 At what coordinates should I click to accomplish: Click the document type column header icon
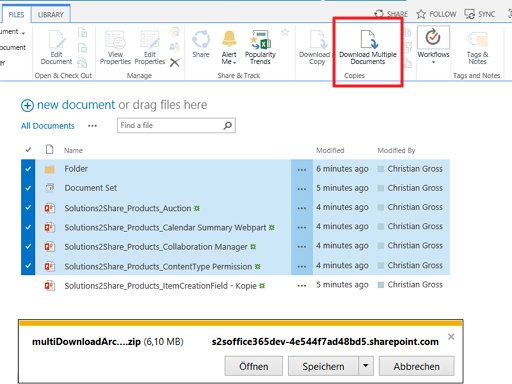(x=49, y=149)
